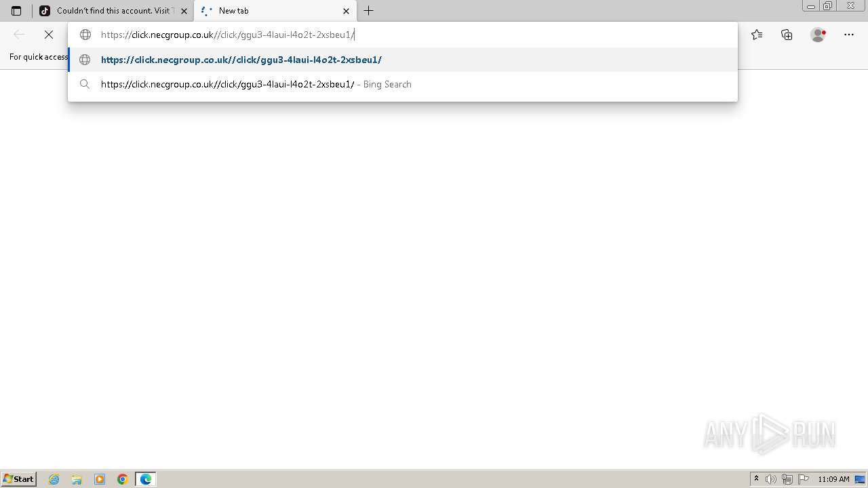The width and height of the screenshot is (868, 488).
Task: Select the 'New tab' tab
Action: pos(275,11)
